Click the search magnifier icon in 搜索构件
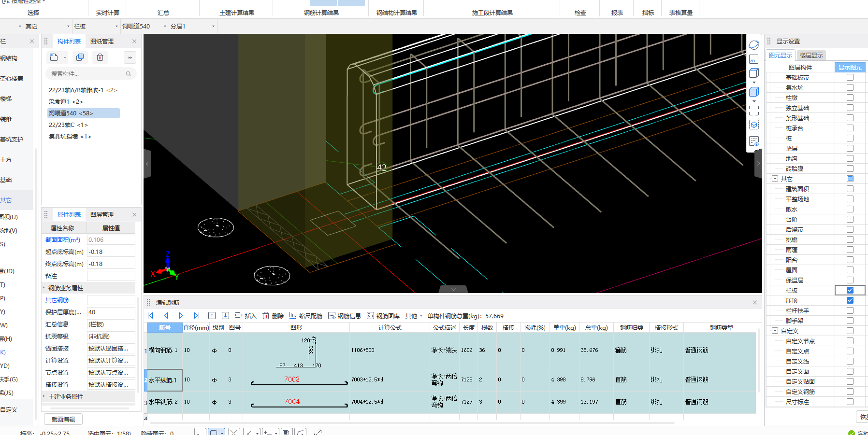 point(128,74)
